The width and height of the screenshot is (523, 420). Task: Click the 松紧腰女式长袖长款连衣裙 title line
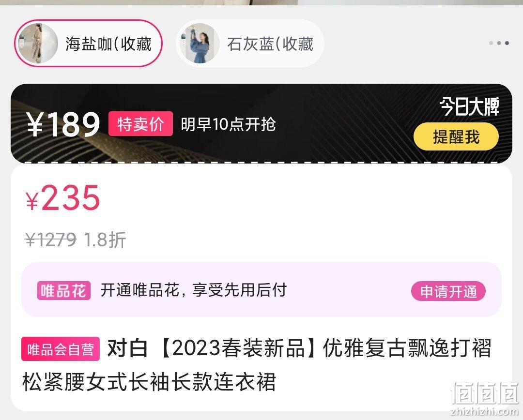point(149,382)
